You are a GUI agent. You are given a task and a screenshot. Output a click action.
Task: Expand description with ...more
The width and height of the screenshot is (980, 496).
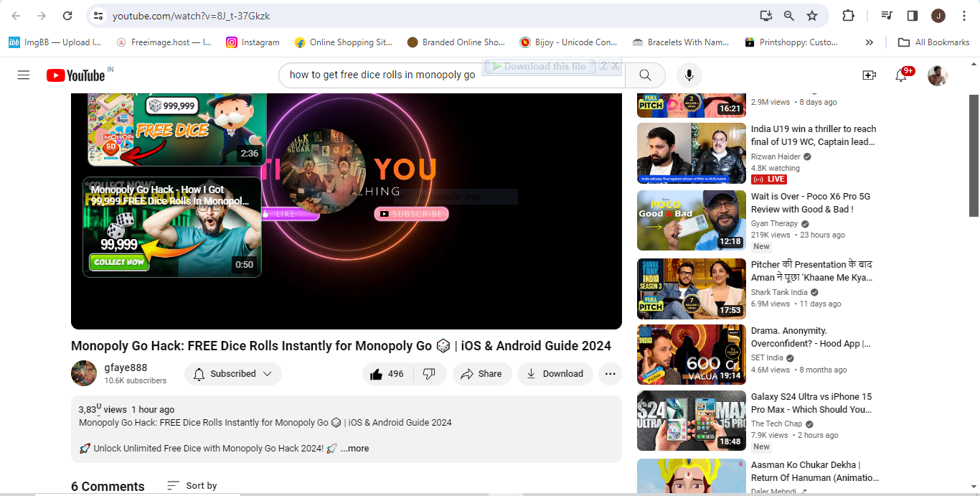tap(354, 449)
